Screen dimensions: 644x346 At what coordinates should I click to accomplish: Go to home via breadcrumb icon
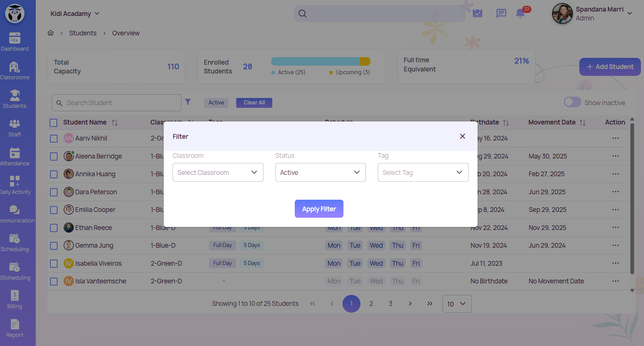click(51, 33)
